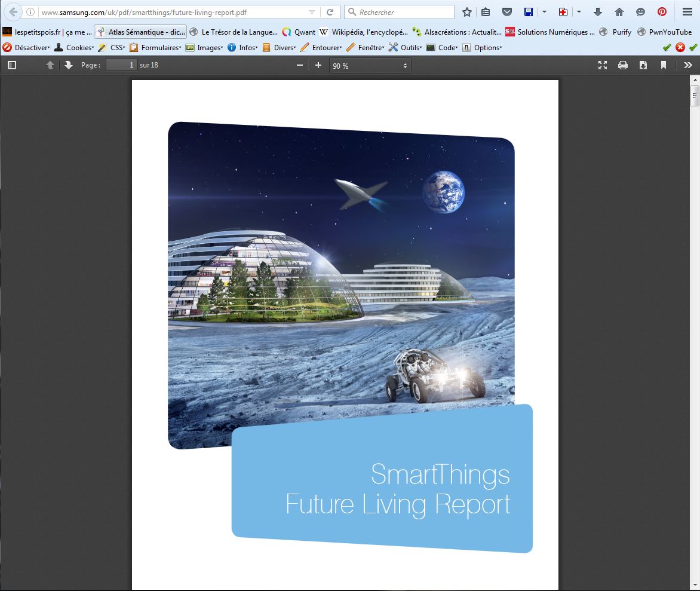700x591 pixels.
Task: Click the first green checkmark status icon
Action: [667, 47]
